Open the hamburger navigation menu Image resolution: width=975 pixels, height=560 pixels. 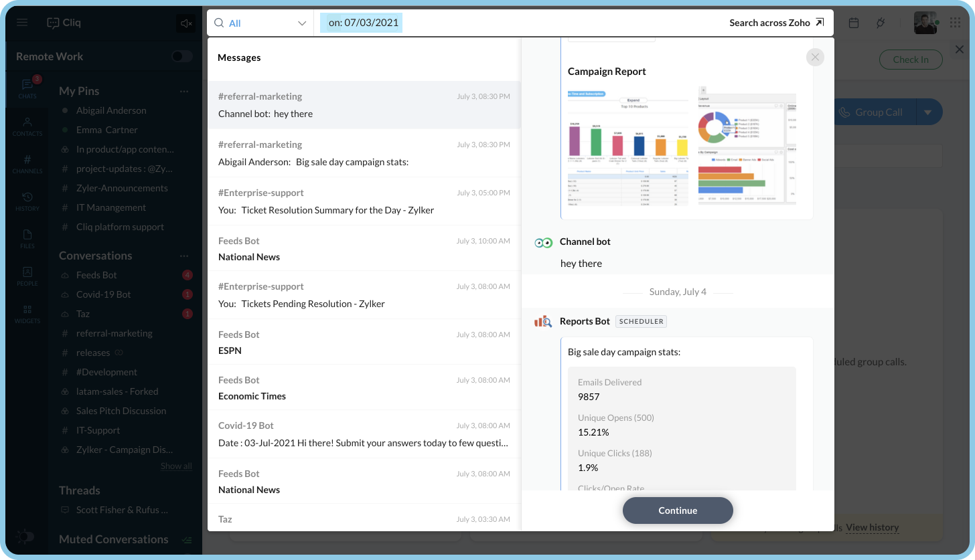click(22, 22)
